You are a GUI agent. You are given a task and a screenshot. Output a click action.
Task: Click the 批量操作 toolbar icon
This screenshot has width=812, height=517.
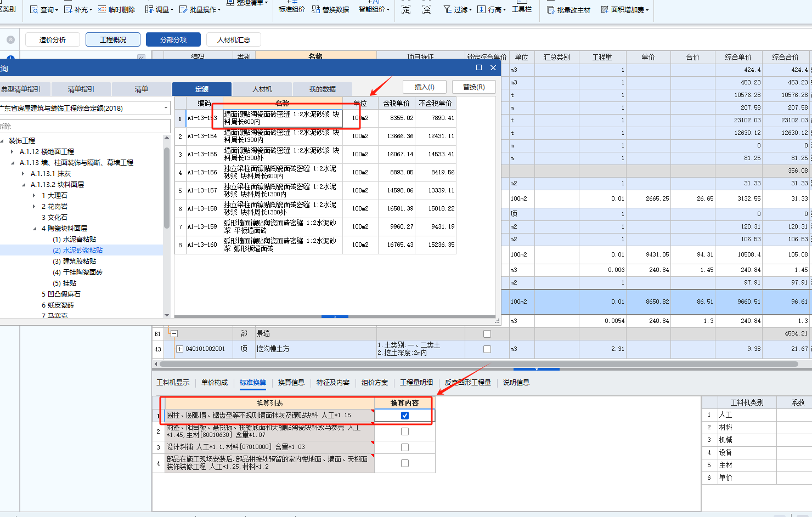[x=183, y=10]
